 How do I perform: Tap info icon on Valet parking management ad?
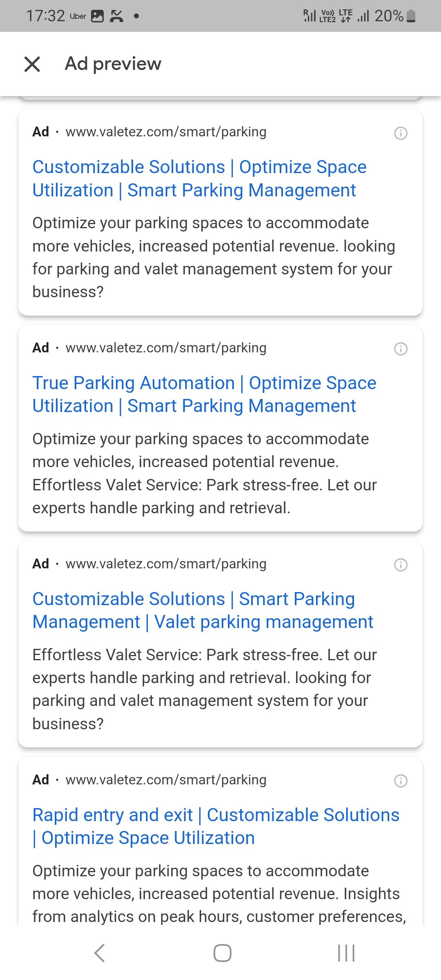[401, 565]
